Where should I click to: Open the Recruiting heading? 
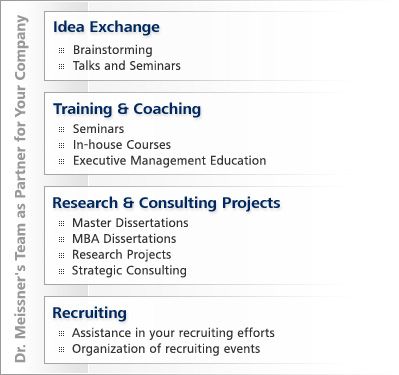[x=89, y=313]
